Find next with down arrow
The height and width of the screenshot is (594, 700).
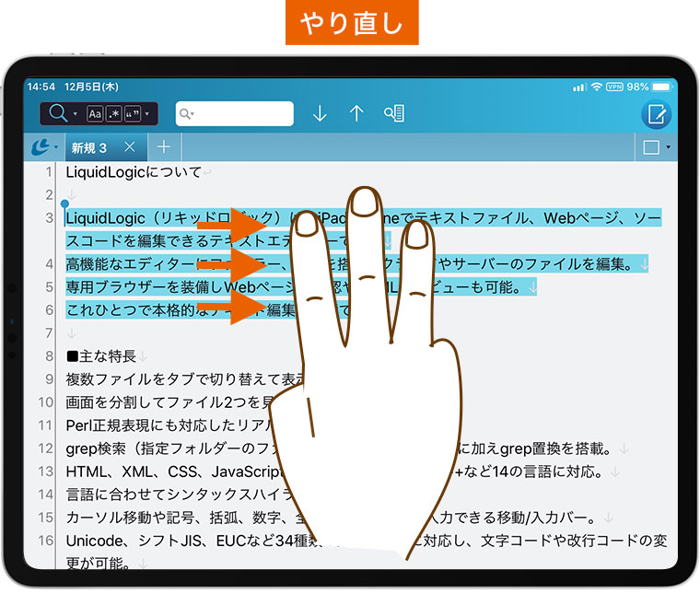tap(320, 113)
